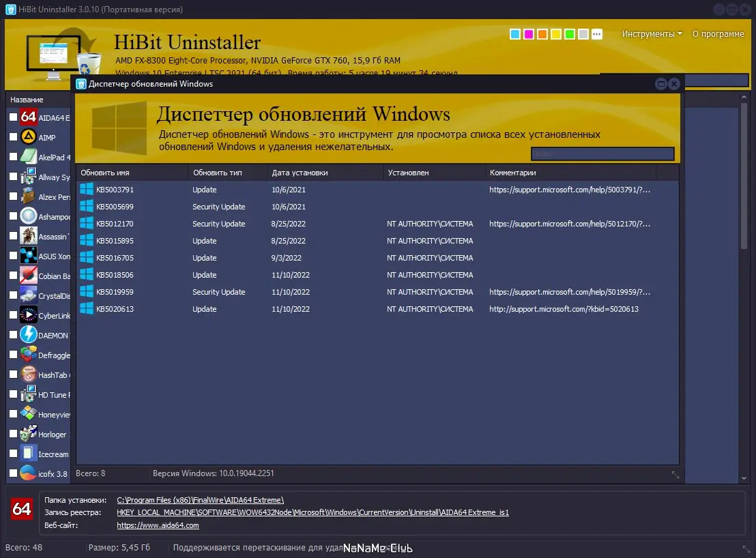The height and width of the screenshot is (558, 756).
Task: Click the Windows icon beside KB5020613
Action: coord(86,308)
